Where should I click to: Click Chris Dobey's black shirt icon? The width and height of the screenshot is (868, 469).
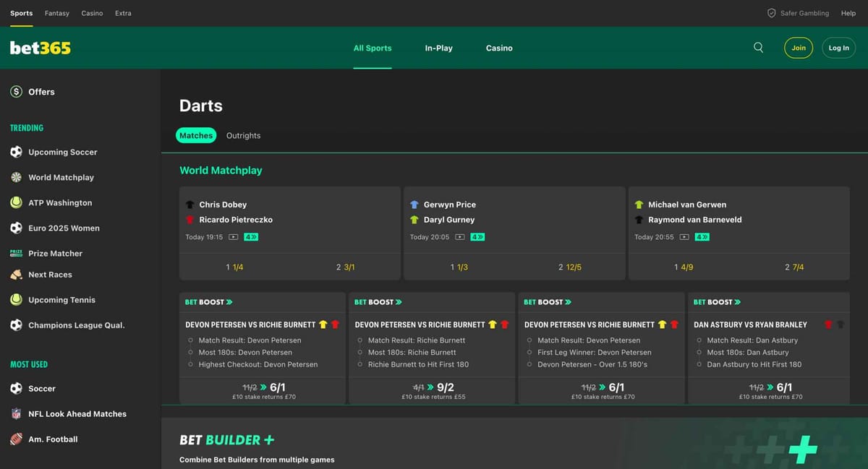[190, 205]
